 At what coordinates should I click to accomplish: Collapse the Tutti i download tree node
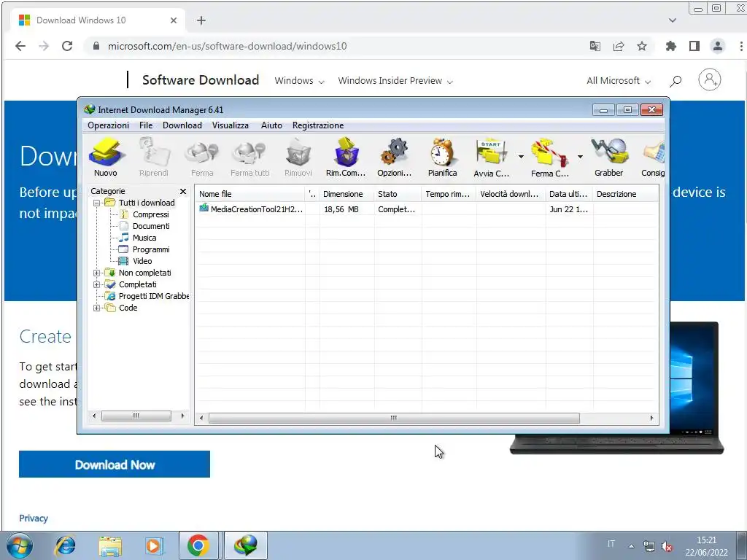tap(97, 203)
